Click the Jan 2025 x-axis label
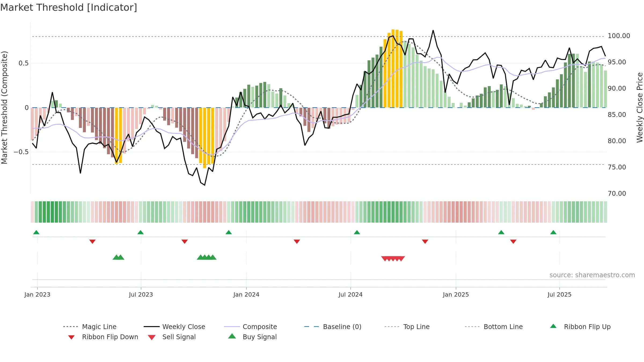 [456, 295]
